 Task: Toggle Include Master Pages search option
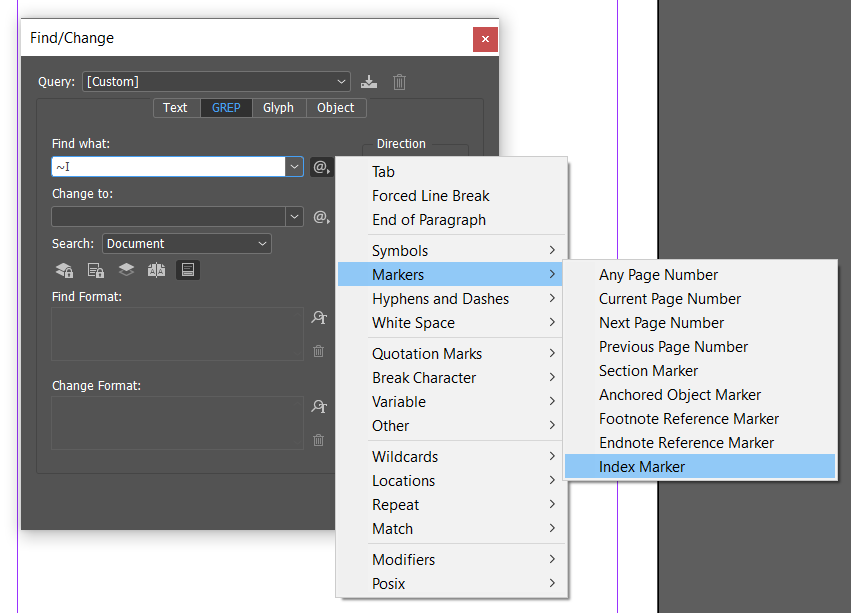pos(157,270)
